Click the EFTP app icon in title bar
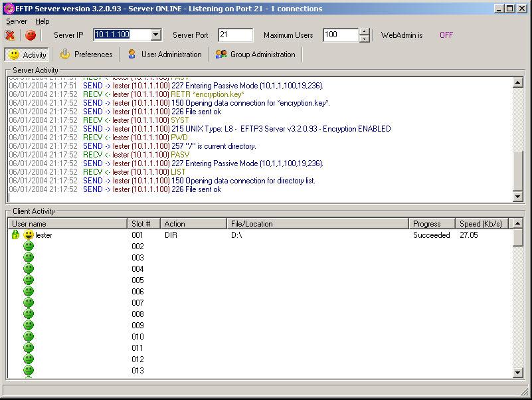This screenshot has width=532, height=400. (x=9, y=8)
